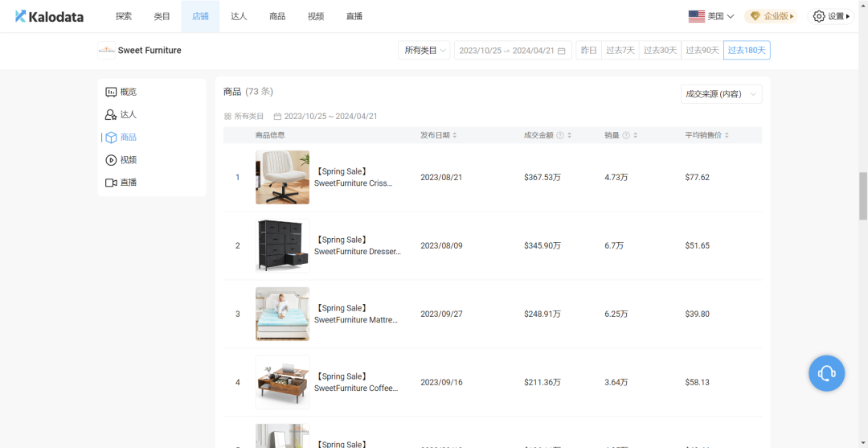Viewport: 868px width, 448px height.
Task: Click the mattress topper product thumbnail
Action: pos(282,314)
